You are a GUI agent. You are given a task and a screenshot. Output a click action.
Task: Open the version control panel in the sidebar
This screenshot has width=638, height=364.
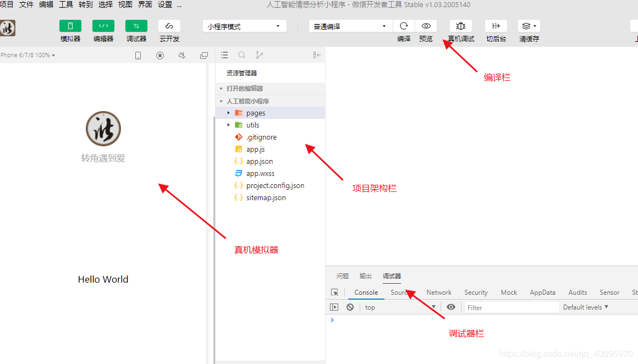(259, 55)
